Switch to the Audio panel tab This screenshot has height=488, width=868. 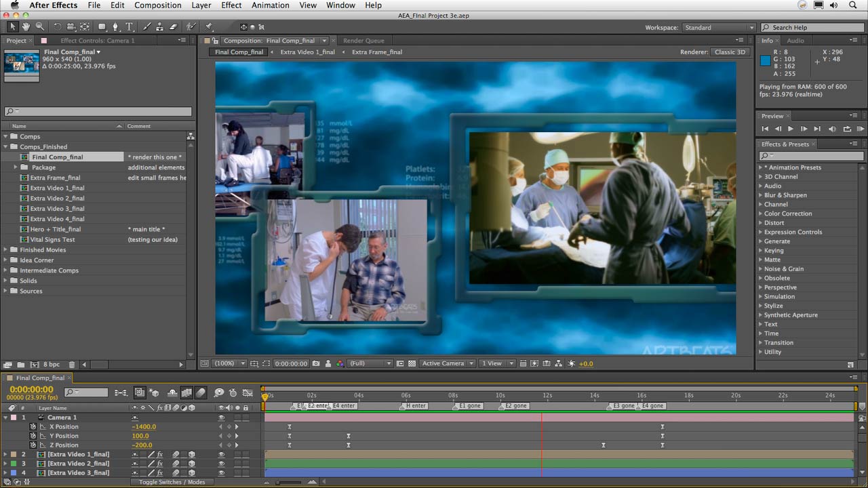tap(795, 41)
